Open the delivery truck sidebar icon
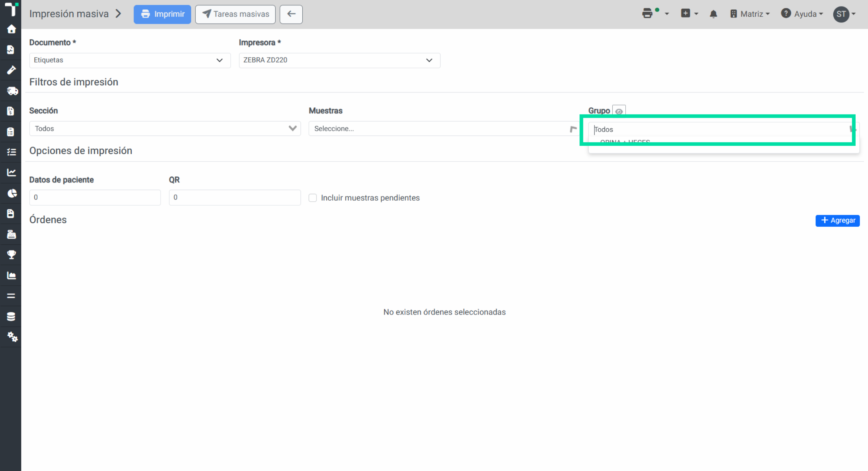Image resolution: width=868 pixels, height=471 pixels. pos(12,91)
